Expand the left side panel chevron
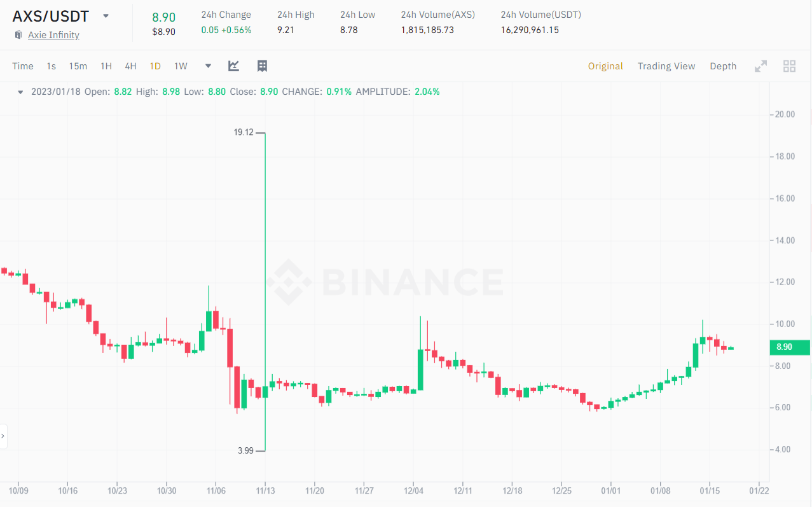Viewport: 812px width, 507px height. (3, 436)
